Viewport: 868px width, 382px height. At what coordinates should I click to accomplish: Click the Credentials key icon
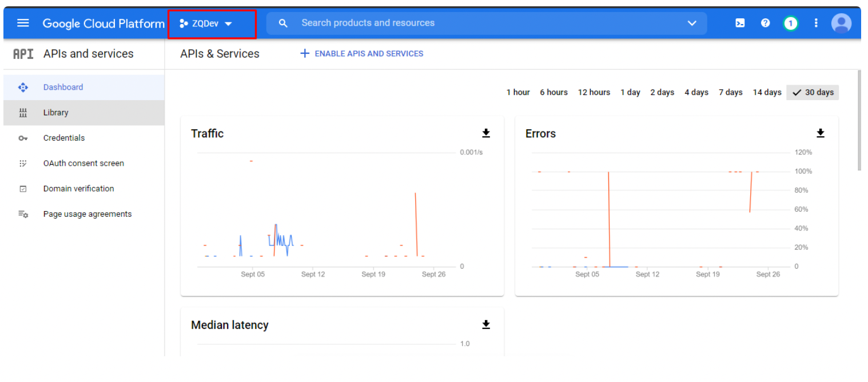coord(23,138)
